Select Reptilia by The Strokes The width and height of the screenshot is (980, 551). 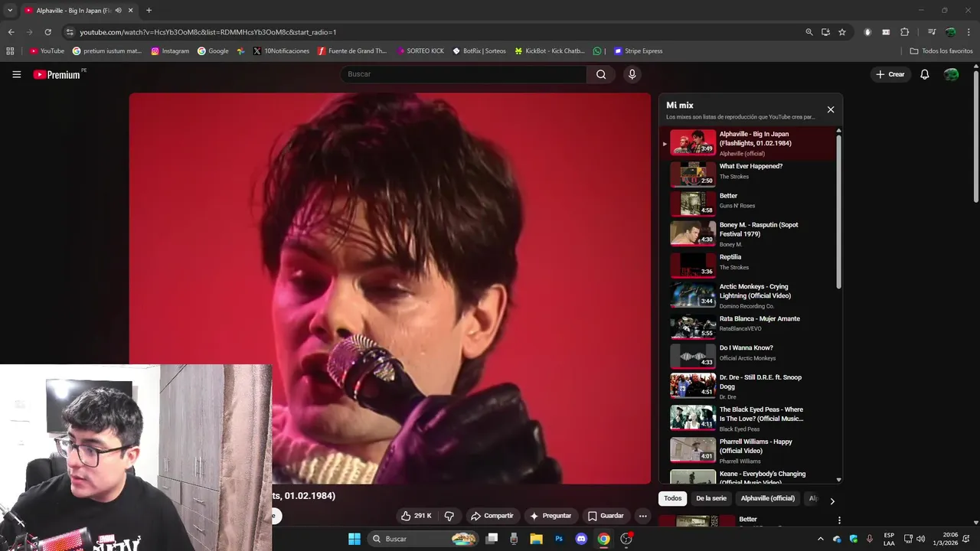coord(749,265)
